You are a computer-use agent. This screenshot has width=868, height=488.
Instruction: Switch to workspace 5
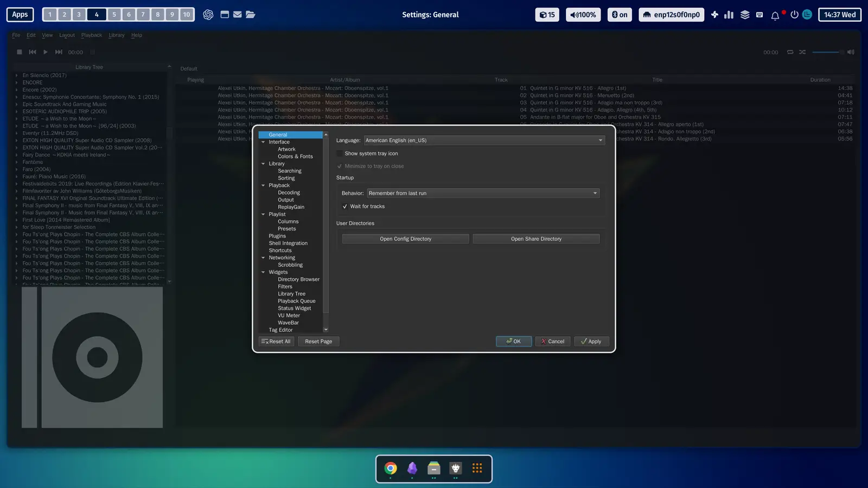[114, 15]
